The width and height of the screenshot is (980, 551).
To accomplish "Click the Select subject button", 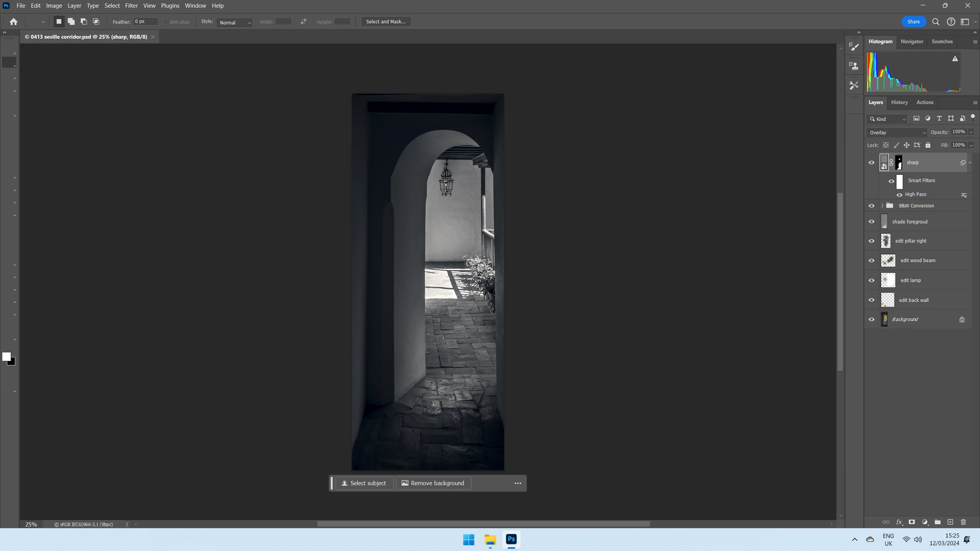I will [x=364, y=483].
